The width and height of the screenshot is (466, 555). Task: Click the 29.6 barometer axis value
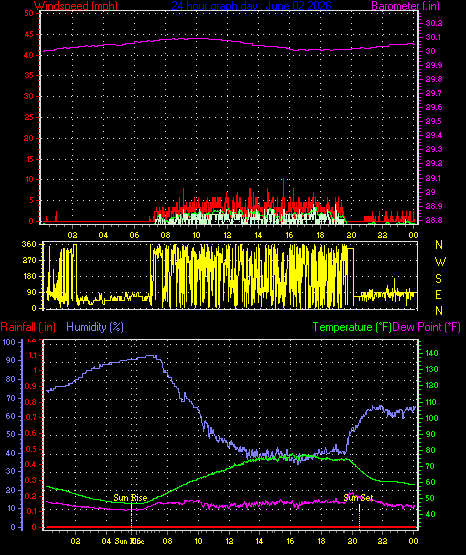tap(433, 108)
